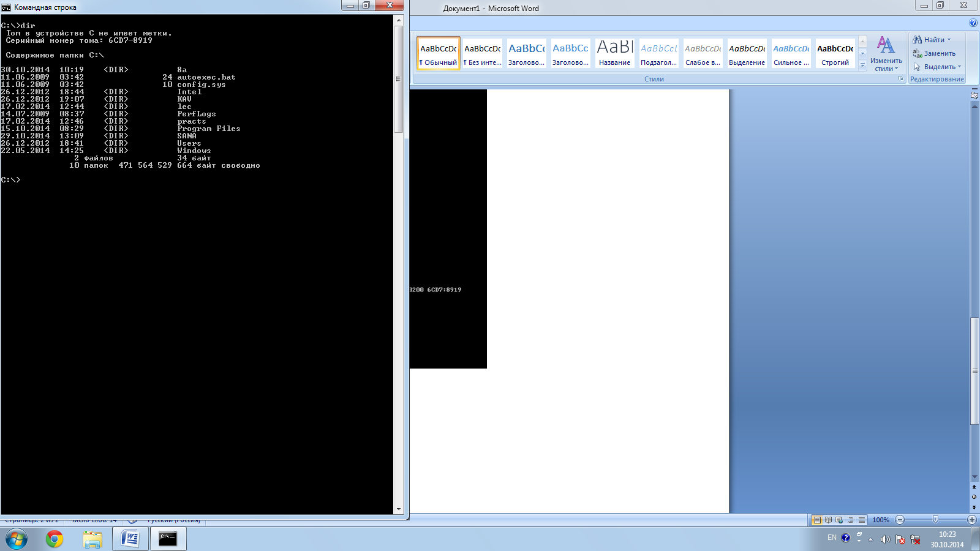
Task: Click the zoom slider handle
Action: pyautogui.click(x=935, y=520)
